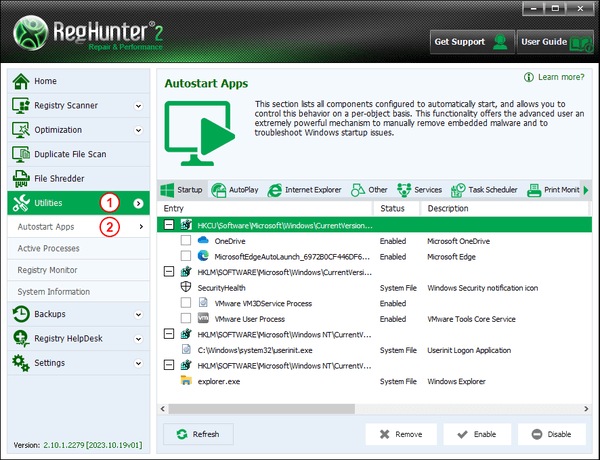Tick the MicrosoftEdgeAutoLaunch checkbox
The image size is (600, 460).
pyautogui.click(x=186, y=256)
